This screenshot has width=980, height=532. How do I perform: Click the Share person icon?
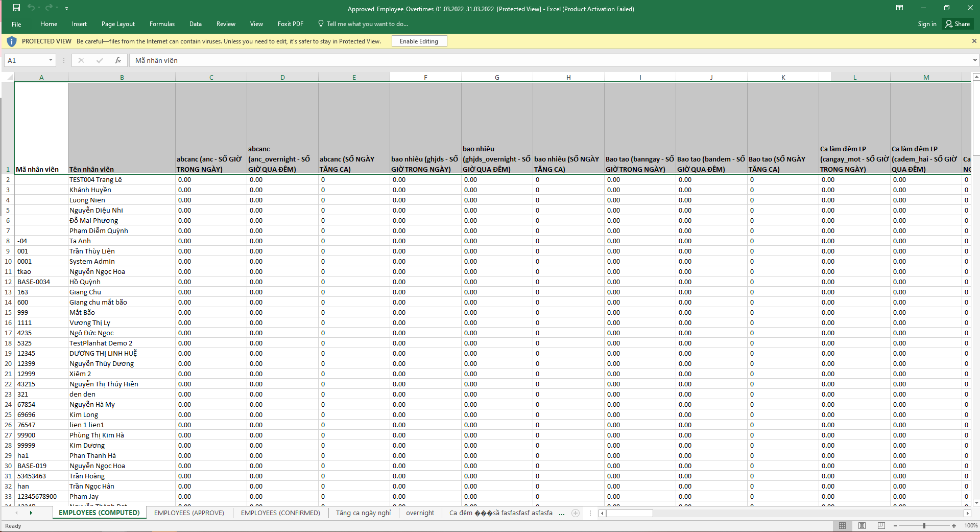pos(949,24)
